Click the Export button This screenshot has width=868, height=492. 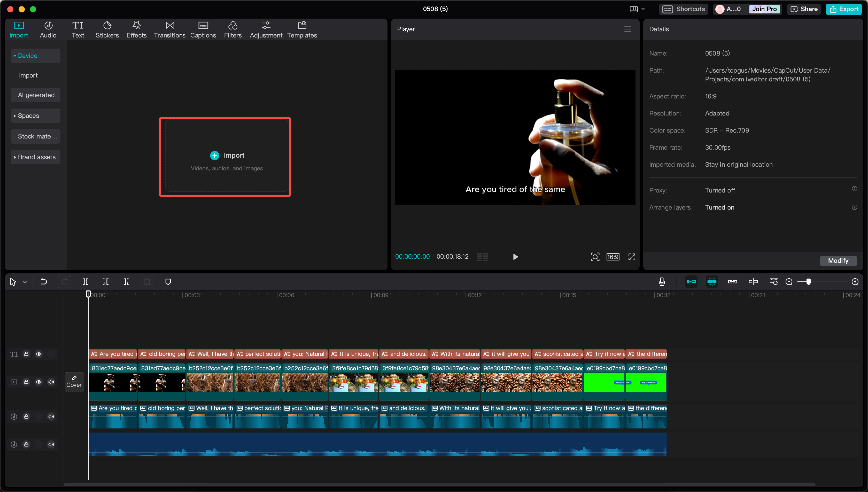point(844,9)
